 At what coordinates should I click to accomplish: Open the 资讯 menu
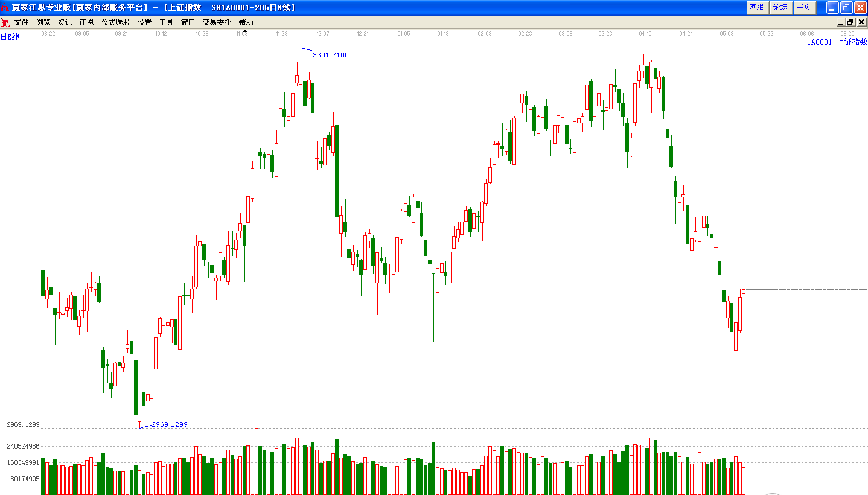[x=65, y=22]
